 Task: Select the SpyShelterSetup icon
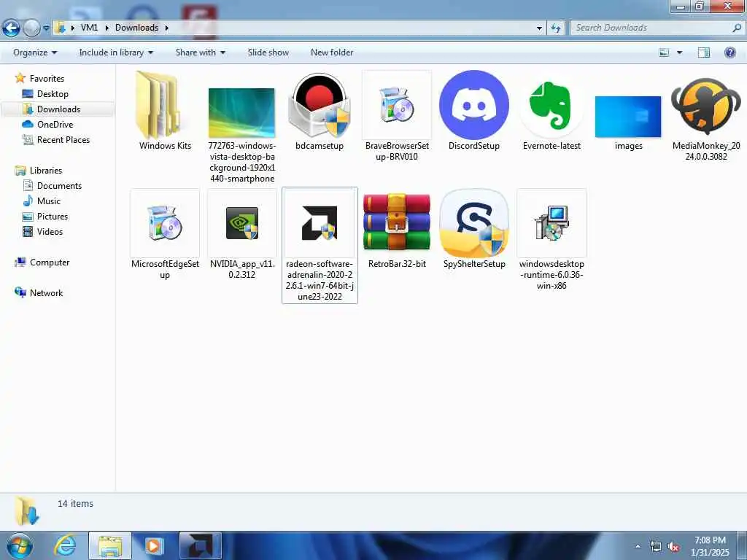click(x=474, y=223)
